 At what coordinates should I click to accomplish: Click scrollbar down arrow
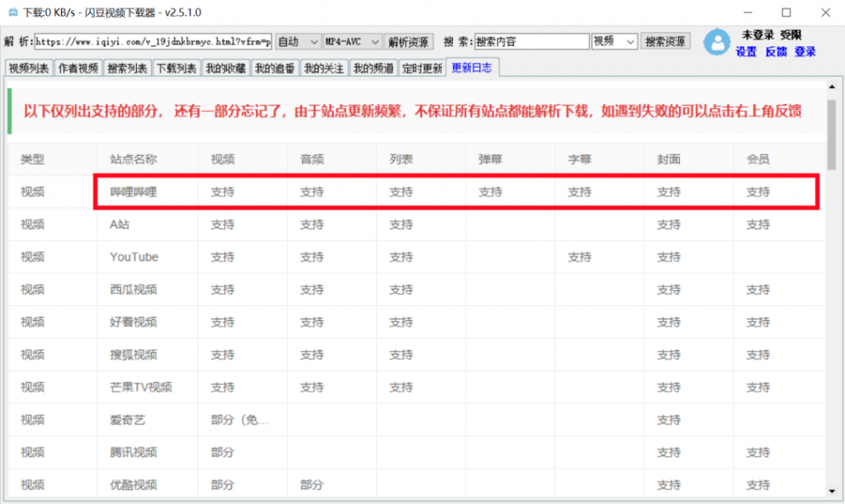832,491
